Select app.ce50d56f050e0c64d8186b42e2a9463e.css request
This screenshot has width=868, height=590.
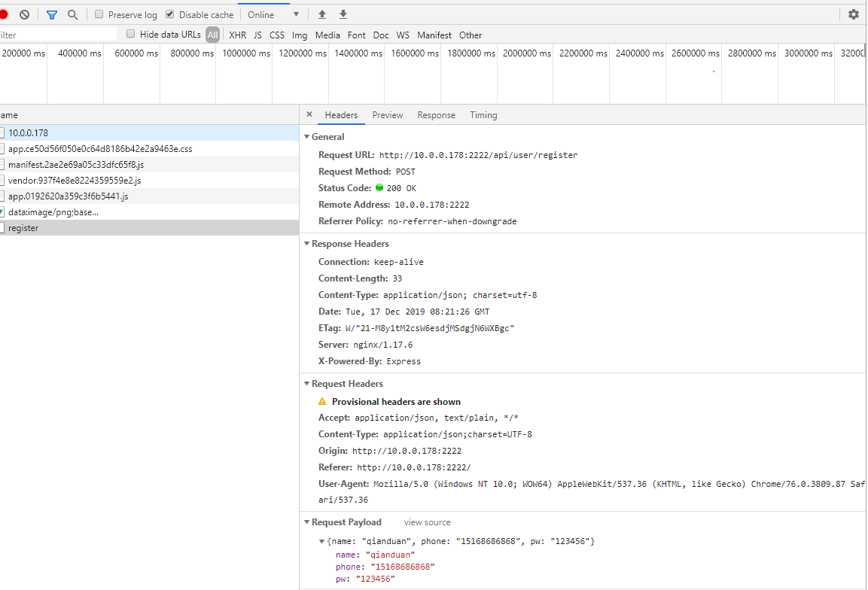(x=150, y=149)
